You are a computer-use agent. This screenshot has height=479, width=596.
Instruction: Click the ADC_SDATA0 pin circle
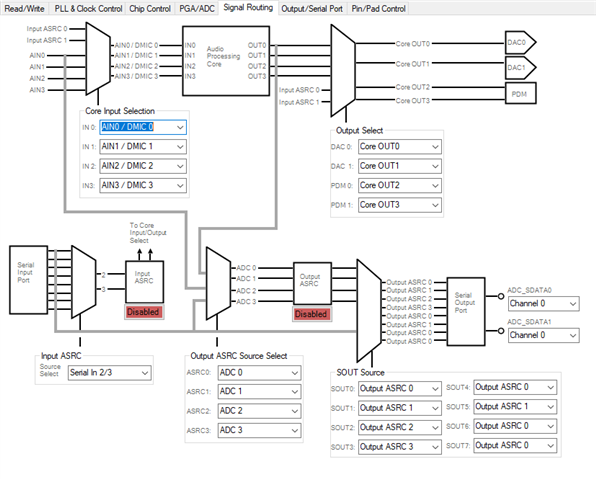pos(501,296)
